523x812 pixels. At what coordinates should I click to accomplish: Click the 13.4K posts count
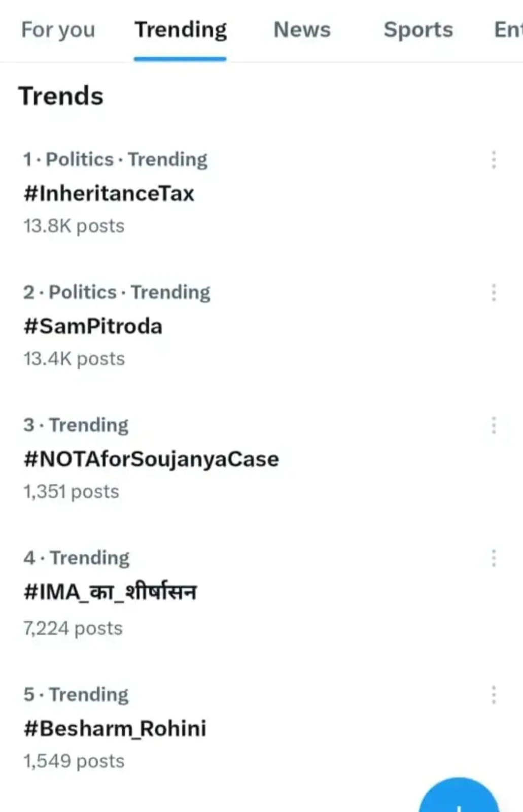[x=74, y=359]
